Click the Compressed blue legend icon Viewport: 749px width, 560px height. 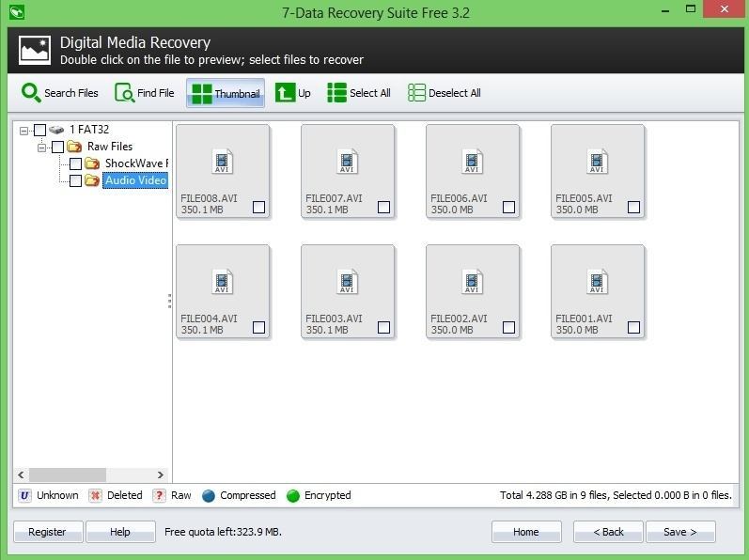click(x=209, y=496)
